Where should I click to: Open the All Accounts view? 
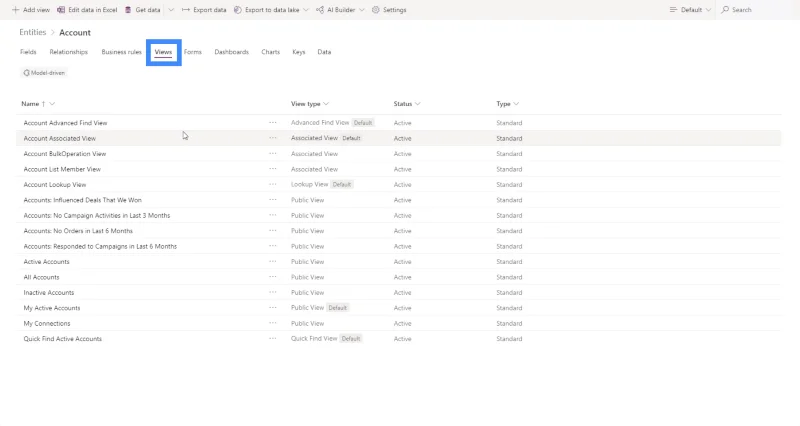tap(41, 277)
